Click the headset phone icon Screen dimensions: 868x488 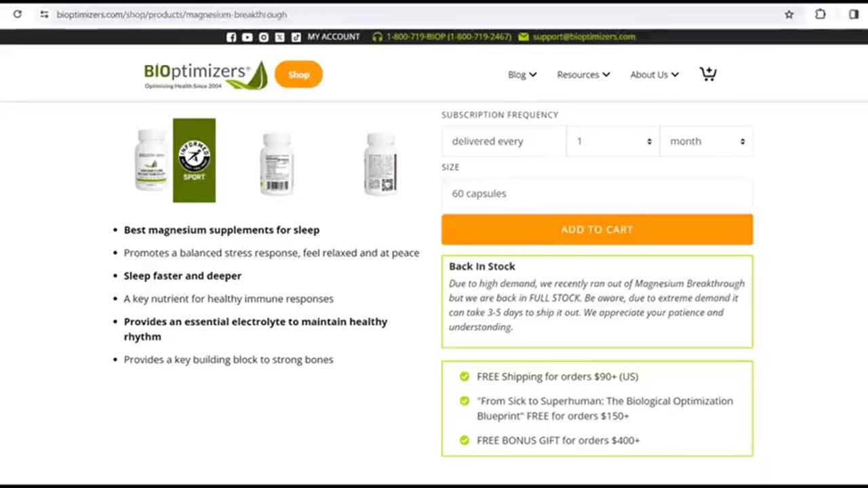point(378,37)
